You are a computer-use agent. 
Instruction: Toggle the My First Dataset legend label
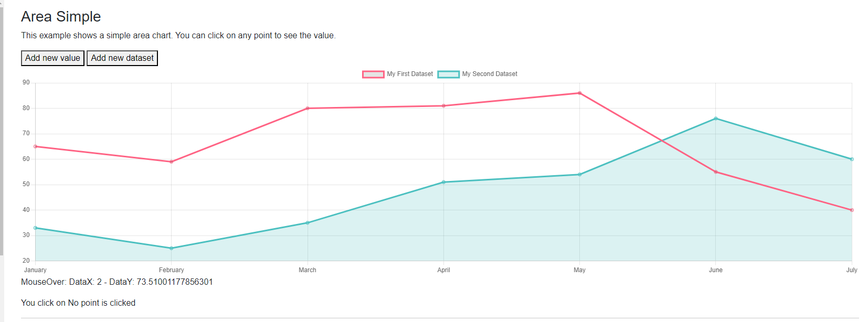tap(410, 74)
